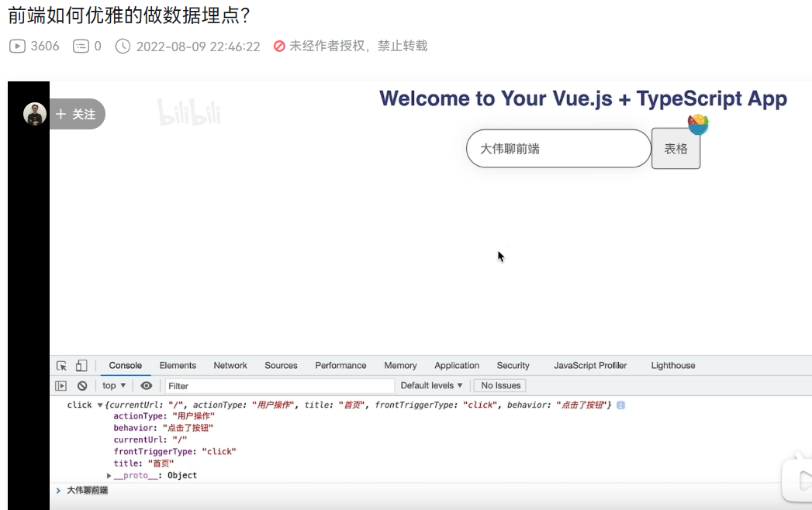Show the console sidebar icon
This screenshot has width=812, height=510.
tap(61, 386)
